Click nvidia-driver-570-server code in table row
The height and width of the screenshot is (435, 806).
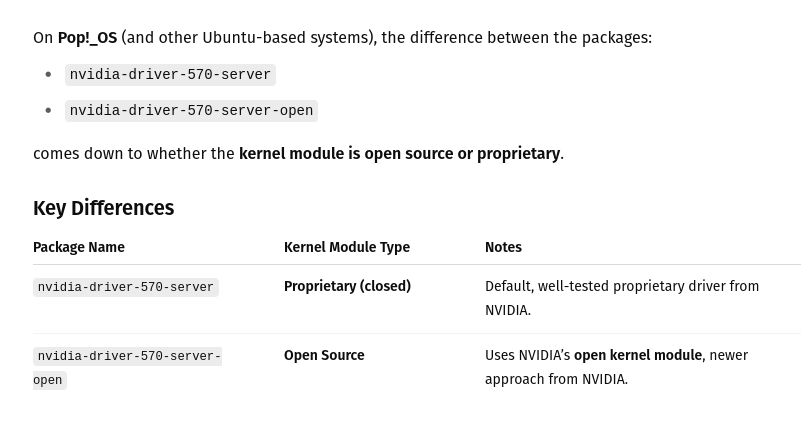[126, 287]
